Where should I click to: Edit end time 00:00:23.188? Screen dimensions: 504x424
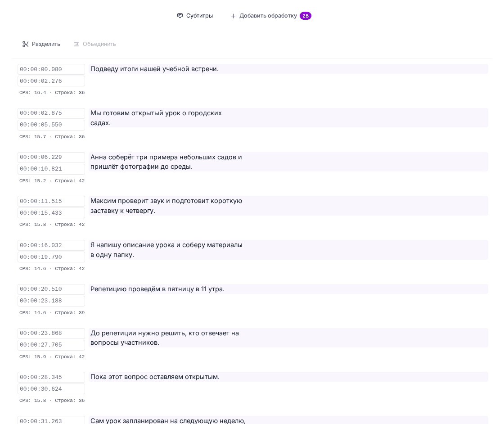click(x=51, y=301)
